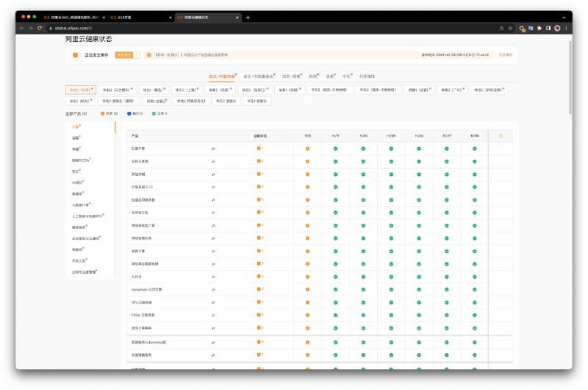Click 11/10 green status icon for 云服务器 ECS
The width and height of the screenshot is (588, 390).
363,187
